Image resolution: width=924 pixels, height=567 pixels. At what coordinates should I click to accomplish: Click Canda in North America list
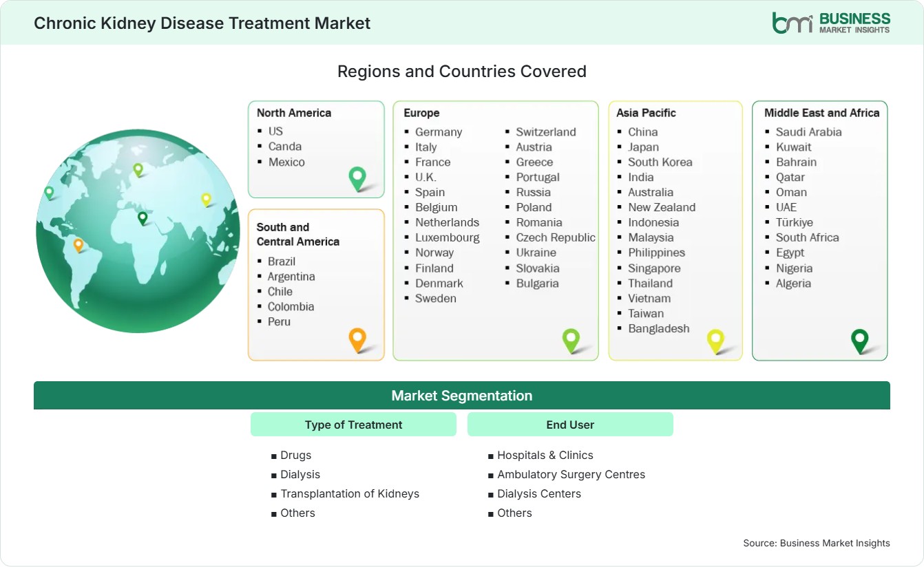click(x=285, y=146)
